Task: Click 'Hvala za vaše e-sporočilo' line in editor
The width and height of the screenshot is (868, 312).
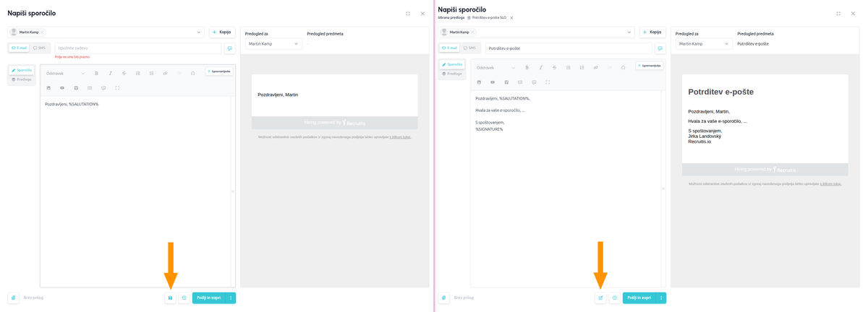Action: (x=500, y=110)
